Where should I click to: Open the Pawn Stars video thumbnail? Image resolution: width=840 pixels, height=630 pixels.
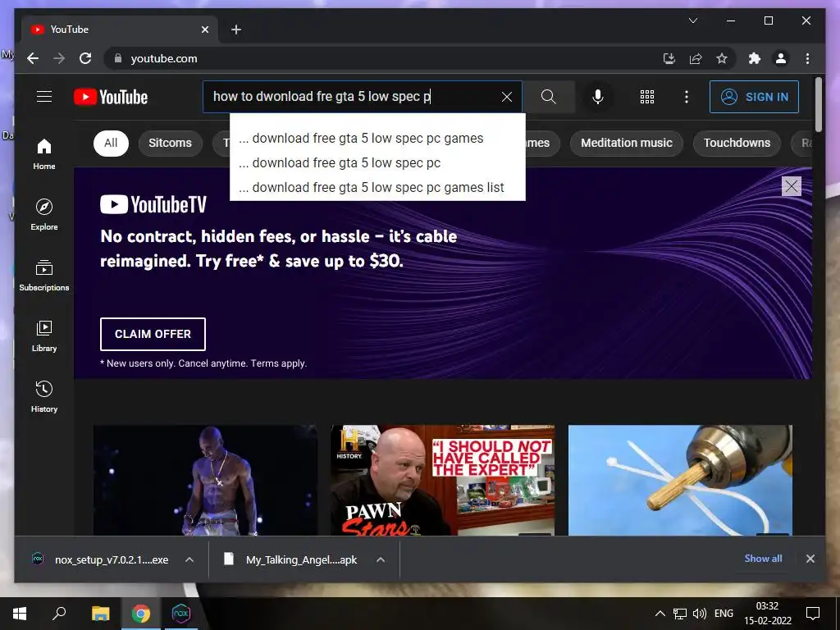click(x=442, y=481)
